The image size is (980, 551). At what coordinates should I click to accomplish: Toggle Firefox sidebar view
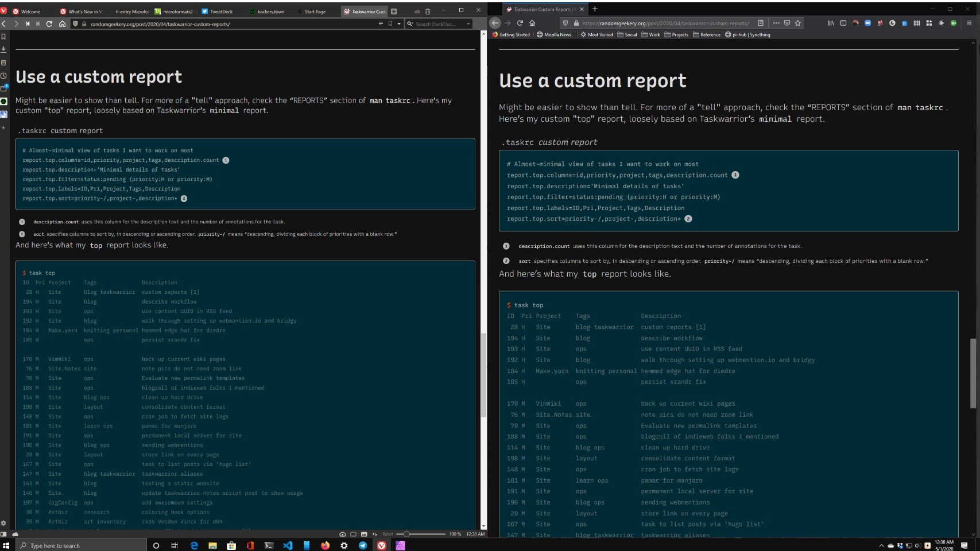pyautogui.click(x=843, y=23)
